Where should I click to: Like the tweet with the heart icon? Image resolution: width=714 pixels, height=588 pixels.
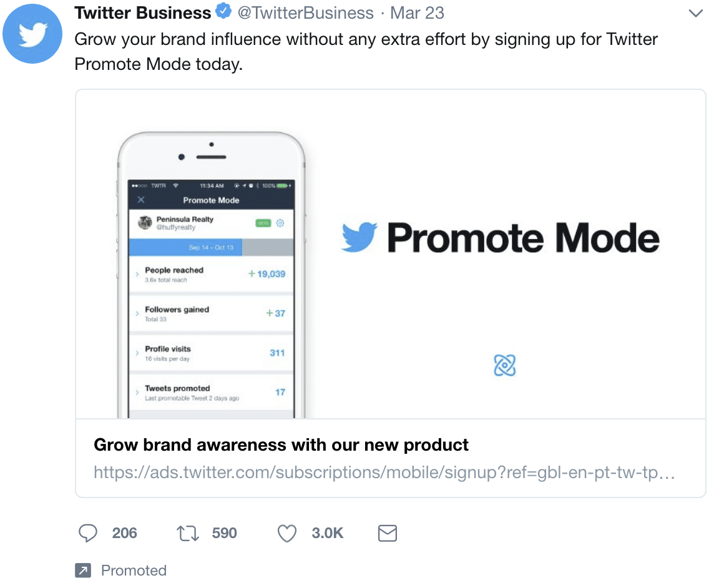coord(287,533)
